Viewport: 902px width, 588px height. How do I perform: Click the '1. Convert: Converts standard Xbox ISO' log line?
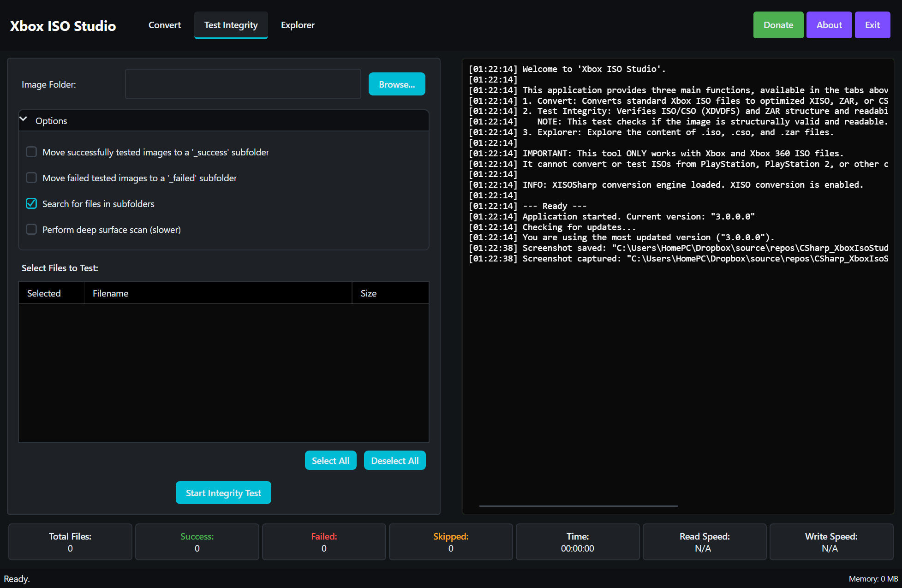[679, 101]
